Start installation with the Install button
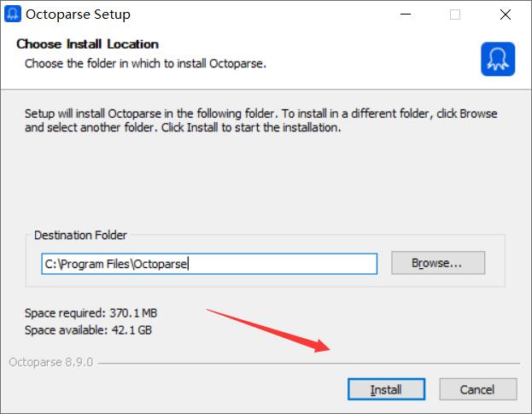Image resolution: width=532 pixels, height=414 pixels. (x=386, y=389)
